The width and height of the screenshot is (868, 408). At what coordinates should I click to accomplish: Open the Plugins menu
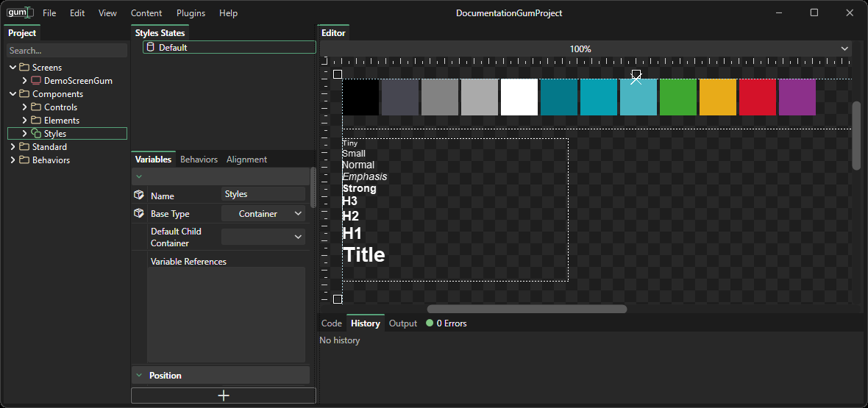[x=191, y=13]
